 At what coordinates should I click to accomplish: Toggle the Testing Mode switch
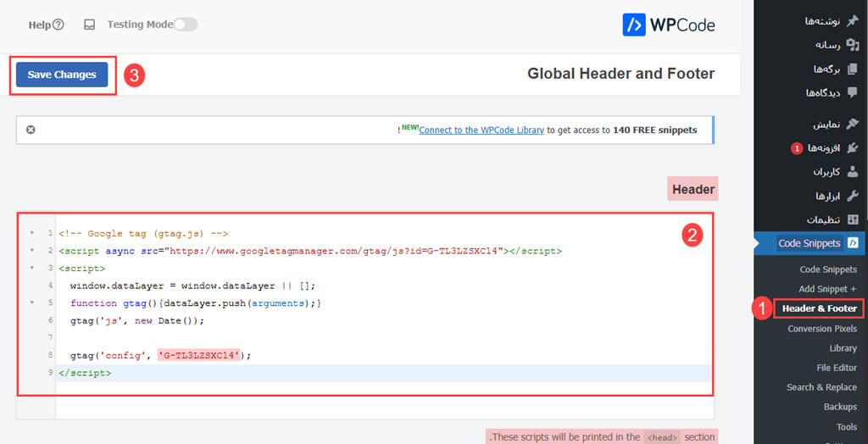[x=186, y=25]
